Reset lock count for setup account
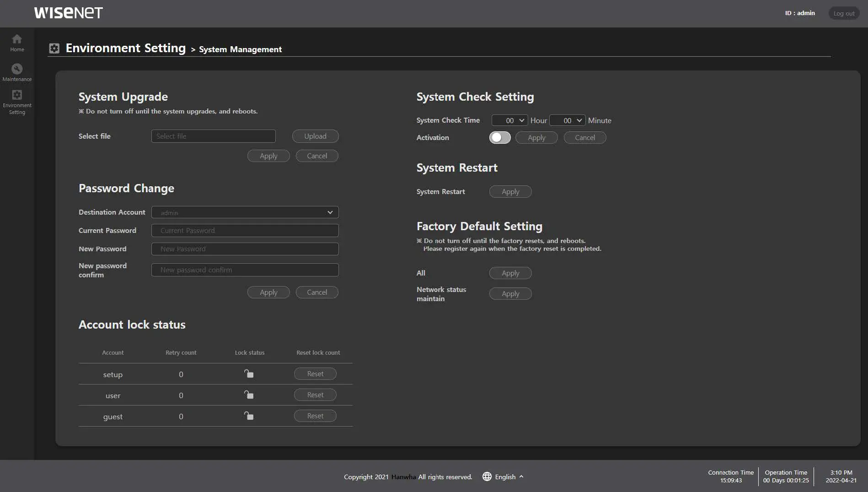This screenshot has height=492, width=868. [x=315, y=374]
